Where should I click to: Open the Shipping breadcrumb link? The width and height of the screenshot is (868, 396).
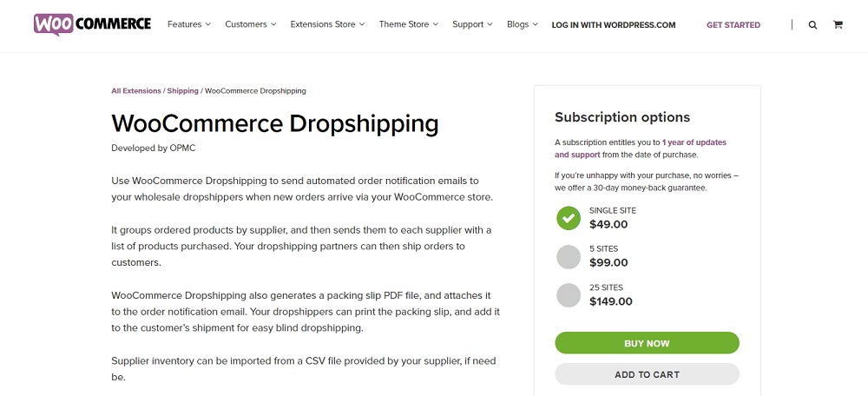182,90
